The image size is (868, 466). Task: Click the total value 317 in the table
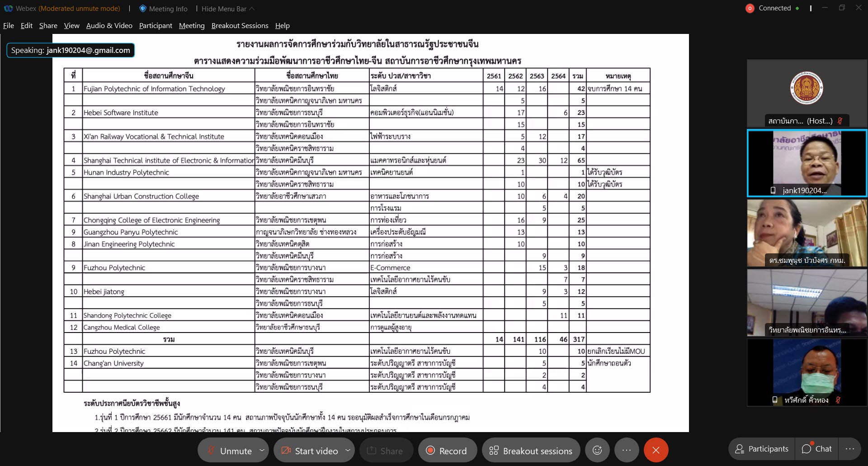point(579,339)
